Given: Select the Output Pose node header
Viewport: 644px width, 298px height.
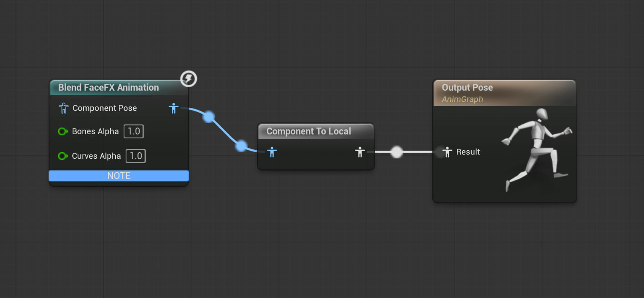Looking at the screenshot, I should click(x=505, y=93).
